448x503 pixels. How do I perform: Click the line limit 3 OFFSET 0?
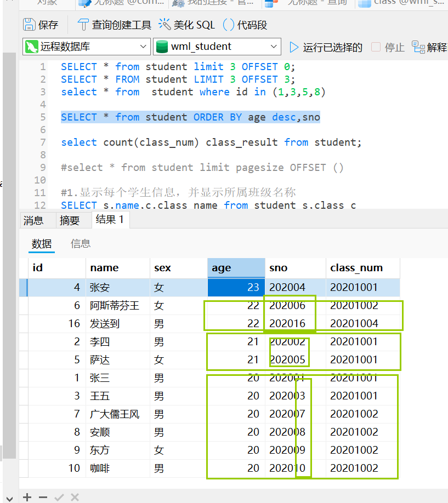point(178,67)
